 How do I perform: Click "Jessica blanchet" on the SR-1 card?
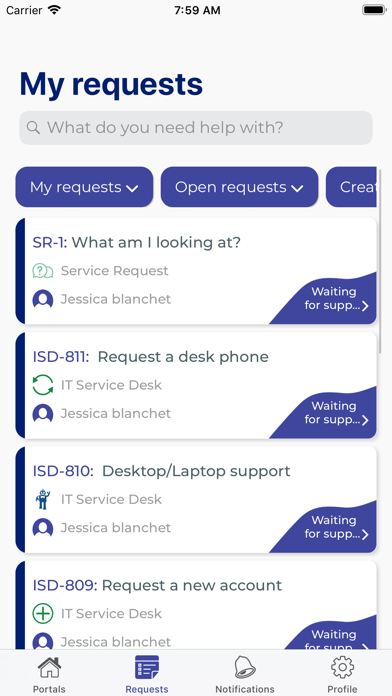(116, 299)
